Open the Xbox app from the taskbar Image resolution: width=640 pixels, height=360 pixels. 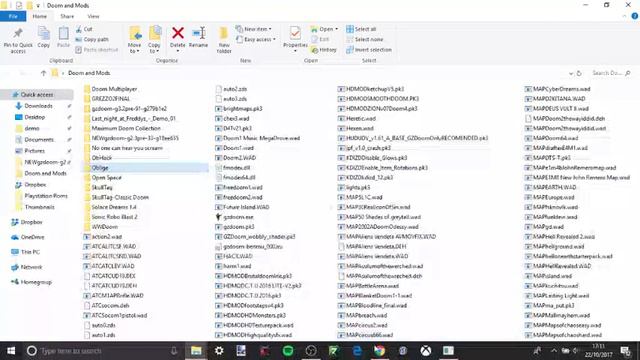tap(426, 351)
